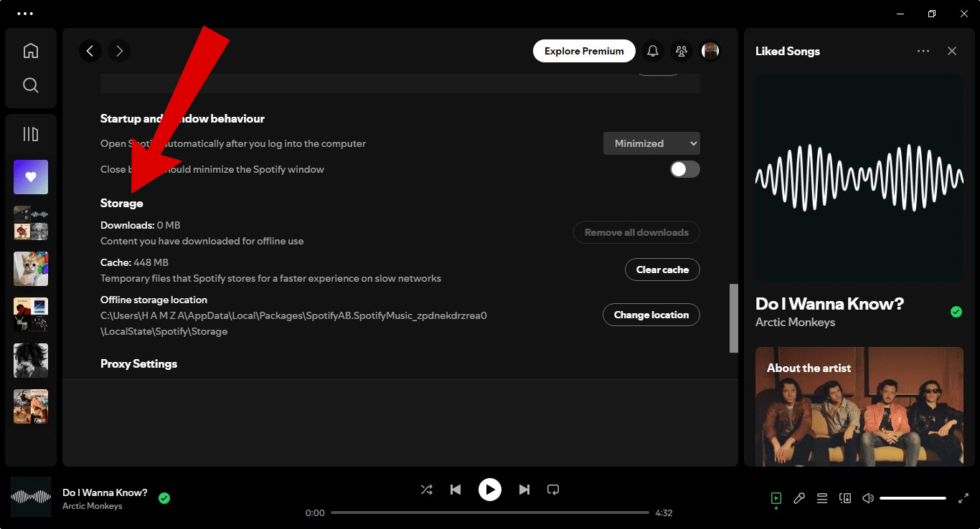Open Friend Activity icon
This screenshot has height=529, width=980.
tap(682, 51)
